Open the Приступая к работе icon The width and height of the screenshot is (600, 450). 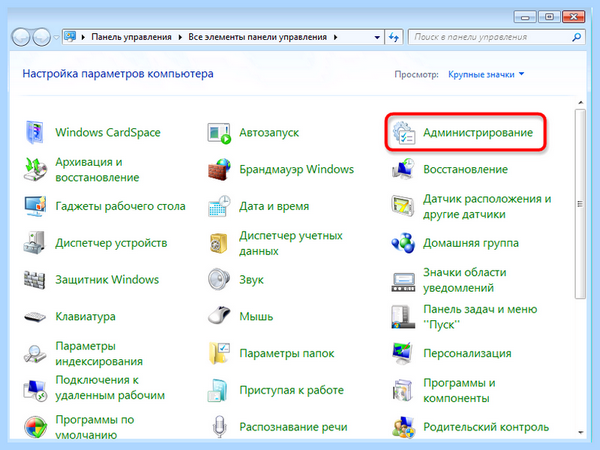(218, 390)
